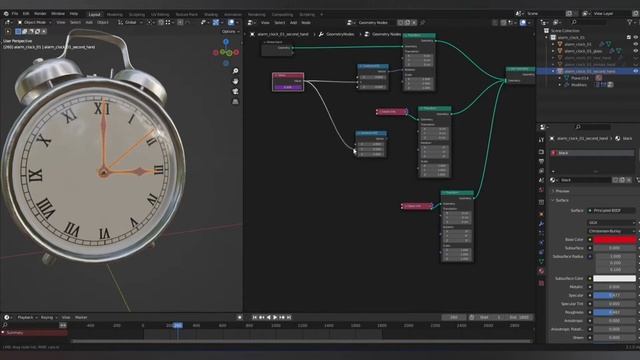Open the Playback dropdown in timeline
The width and height of the screenshot is (640, 360).
[x=27, y=317]
